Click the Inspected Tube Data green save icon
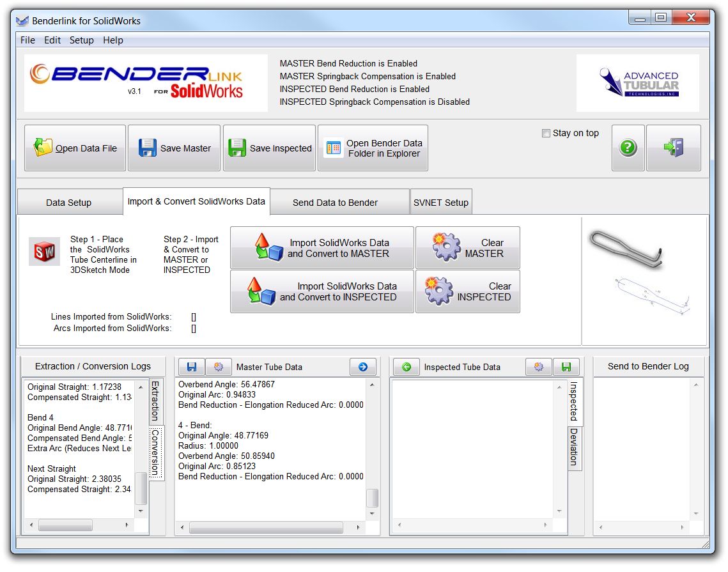This screenshot has width=728, height=572. tap(566, 367)
